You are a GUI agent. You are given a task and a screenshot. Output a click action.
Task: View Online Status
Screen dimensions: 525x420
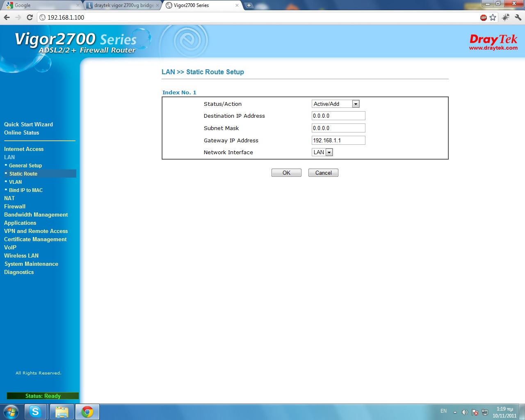(x=22, y=132)
